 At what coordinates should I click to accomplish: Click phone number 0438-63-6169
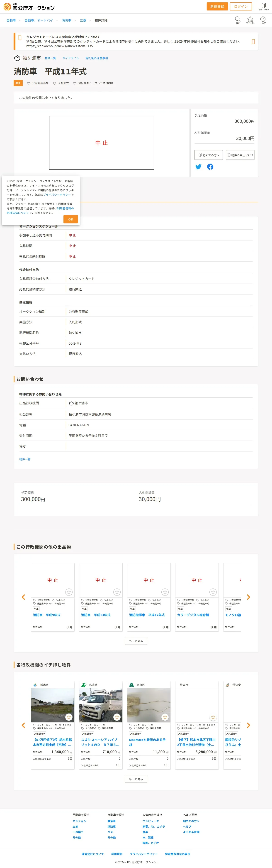pyautogui.click(x=79, y=425)
